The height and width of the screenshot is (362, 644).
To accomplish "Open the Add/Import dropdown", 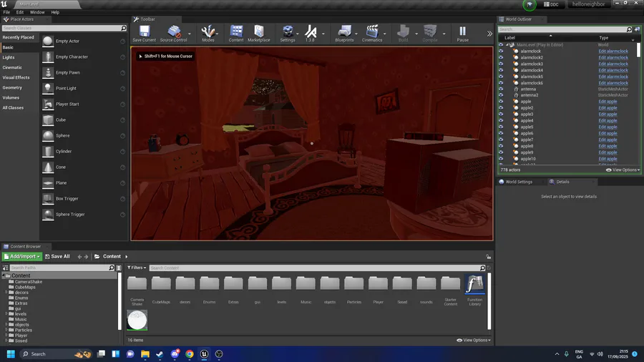I will click(x=22, y=257).
